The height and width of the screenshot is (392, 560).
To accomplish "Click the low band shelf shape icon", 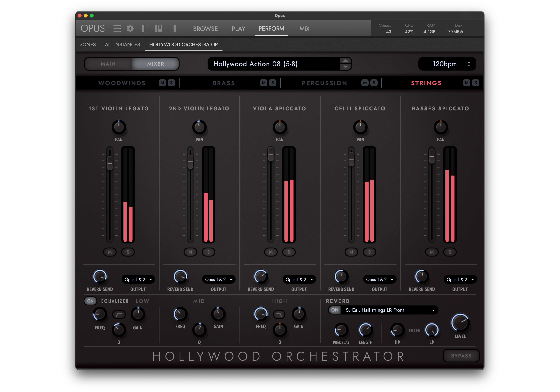I will click(x=119, y=315).
